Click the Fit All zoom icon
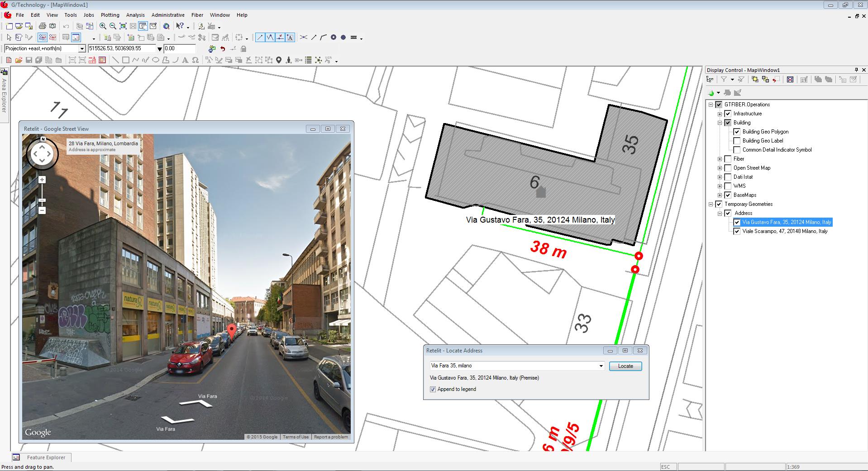 [x=123, y=26]
